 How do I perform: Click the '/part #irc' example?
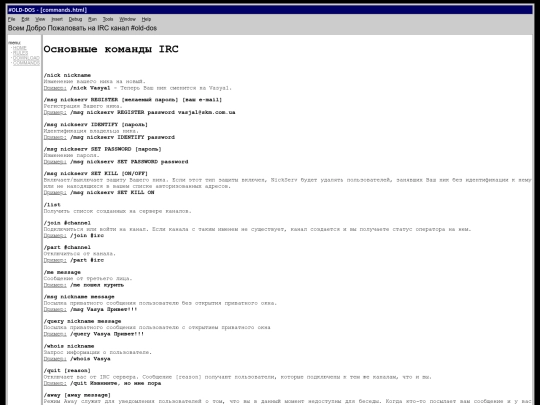pyautogui.click(x=87, y=260)
